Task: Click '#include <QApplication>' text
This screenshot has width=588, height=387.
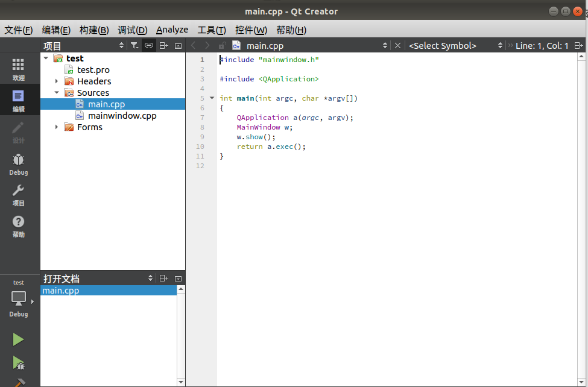Action: (x=269, y=79)
